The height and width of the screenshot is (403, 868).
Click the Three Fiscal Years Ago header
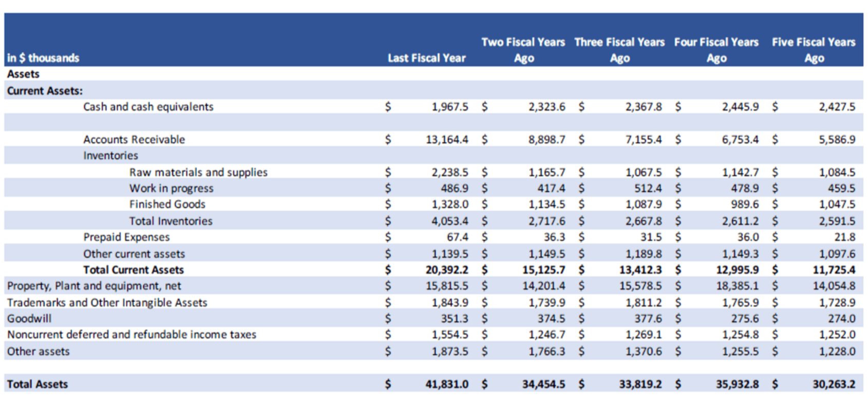point(619,50)
